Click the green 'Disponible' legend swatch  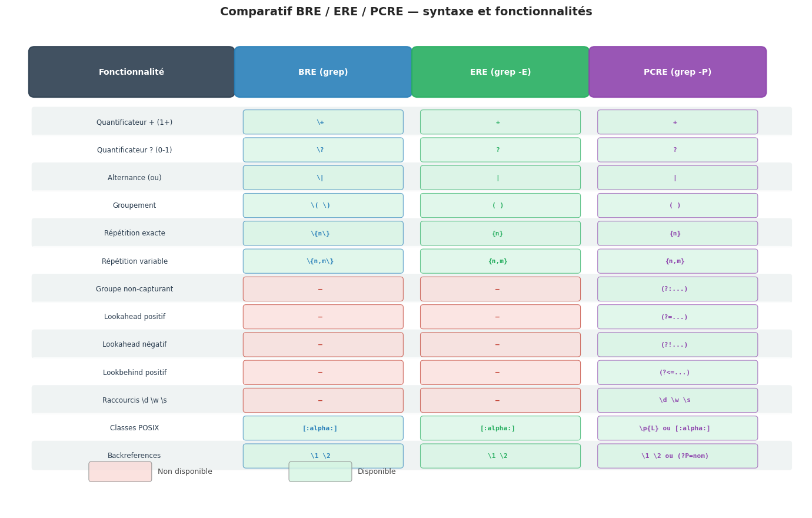click(320, 471)
